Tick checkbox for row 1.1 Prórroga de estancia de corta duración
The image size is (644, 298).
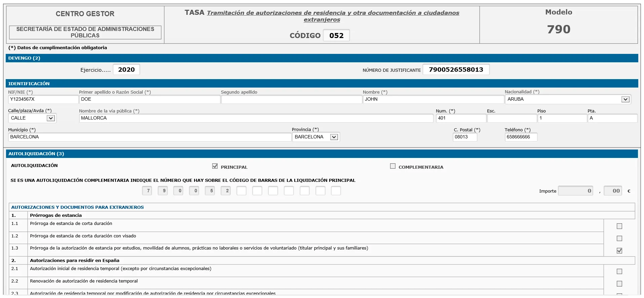619,226
